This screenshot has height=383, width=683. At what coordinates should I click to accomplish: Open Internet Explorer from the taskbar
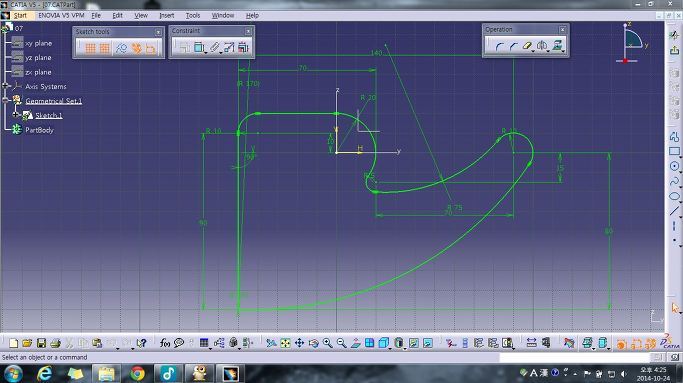coord(44,374)
